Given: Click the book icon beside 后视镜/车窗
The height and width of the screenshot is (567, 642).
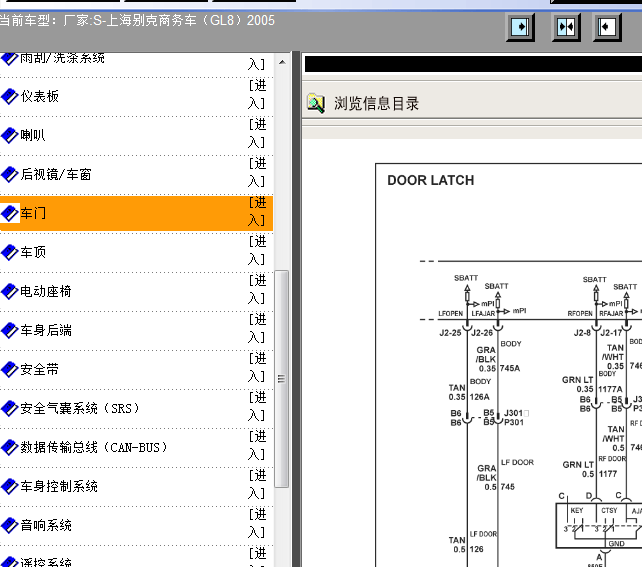Looking at the screenshot, I should tap(10, 175).
